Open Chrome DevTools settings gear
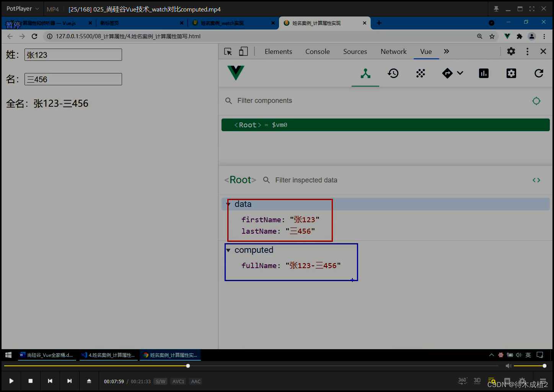Viewport: 554px width, 392px height. [x=511, y=51]
